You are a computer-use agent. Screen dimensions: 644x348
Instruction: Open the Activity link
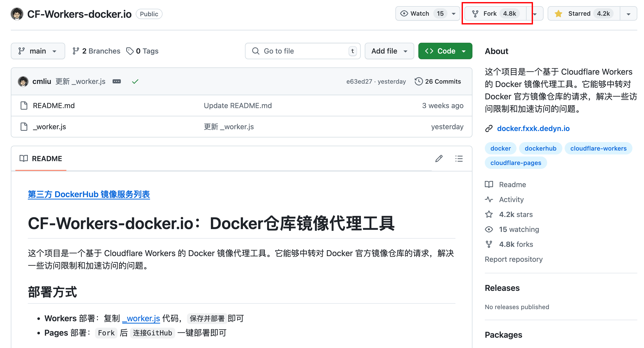pyautogui.click(x=511, y=199)
